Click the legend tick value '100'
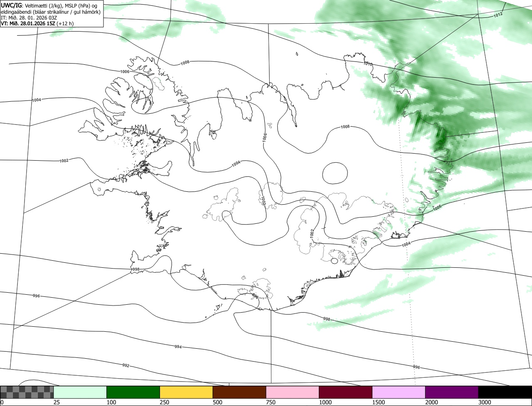The image size is (532, 406). 111,402
